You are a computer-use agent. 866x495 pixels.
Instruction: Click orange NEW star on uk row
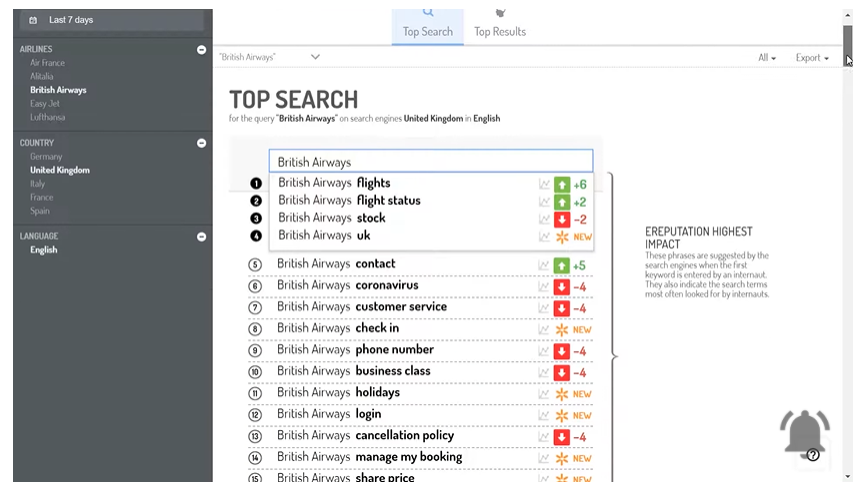point(562,237)
